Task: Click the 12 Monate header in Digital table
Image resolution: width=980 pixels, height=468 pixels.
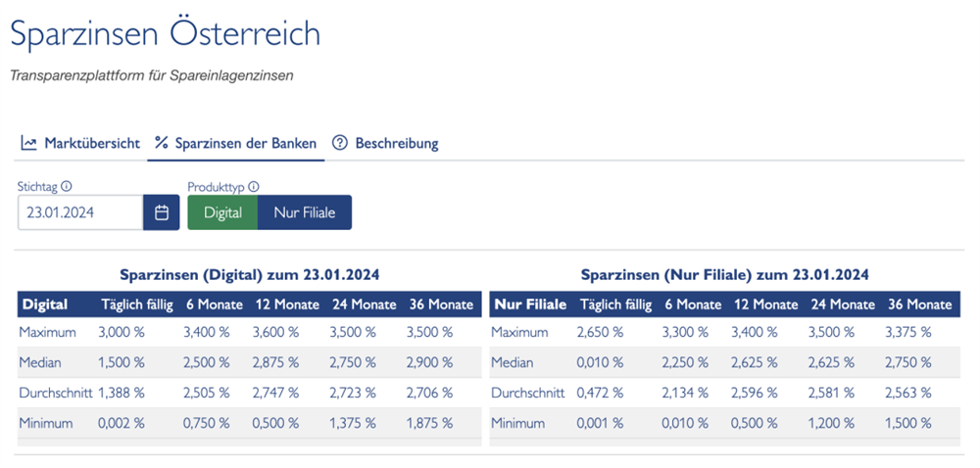Action: [x=287, y=304]
